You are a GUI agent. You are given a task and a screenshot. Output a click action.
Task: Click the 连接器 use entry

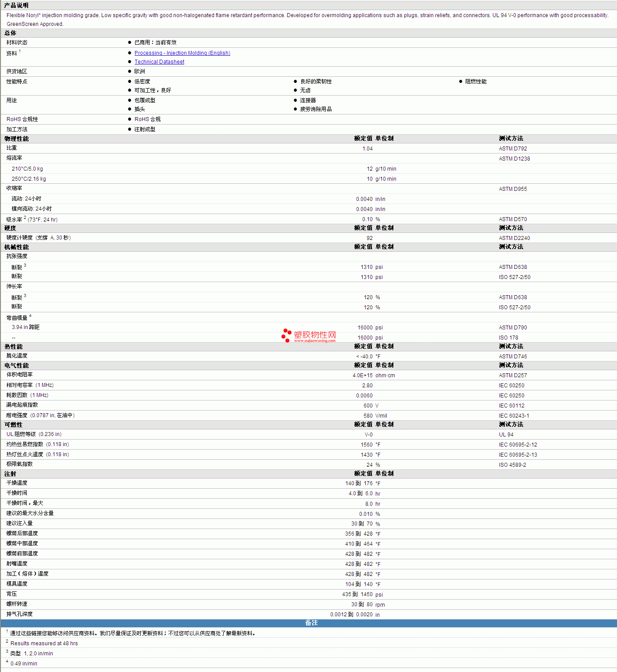(x=308, y=100)
